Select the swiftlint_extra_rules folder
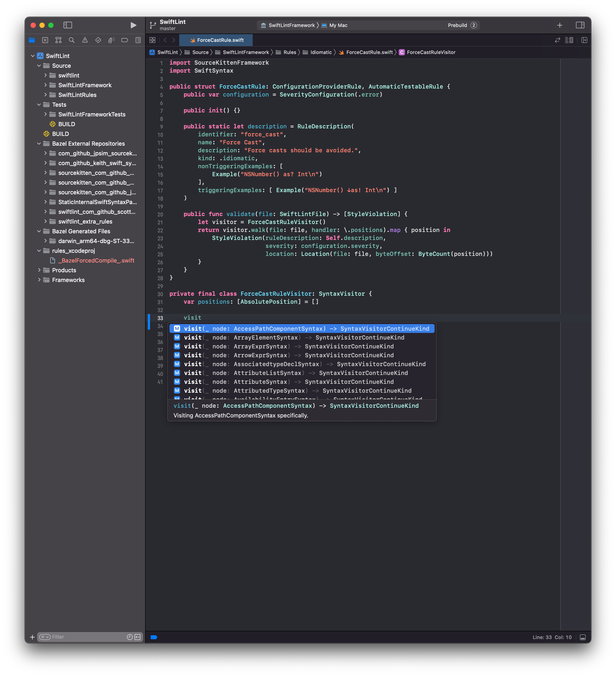This screenshot has width=616, height=676. click(x=85, y=222)
